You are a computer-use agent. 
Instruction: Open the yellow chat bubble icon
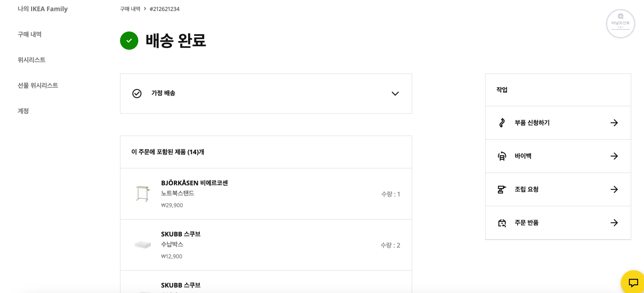pyautogui.click(x=633, y=283)
